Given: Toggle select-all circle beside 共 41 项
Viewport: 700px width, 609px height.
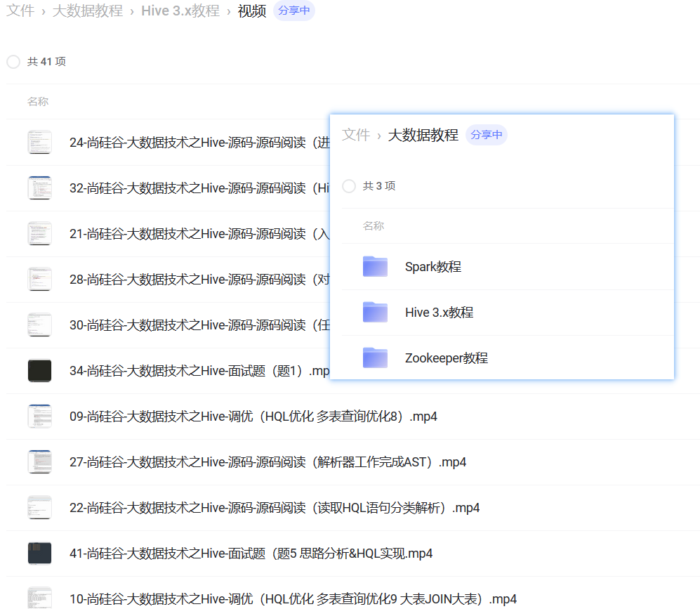Looking at the screenshot, I should [13, 62].
